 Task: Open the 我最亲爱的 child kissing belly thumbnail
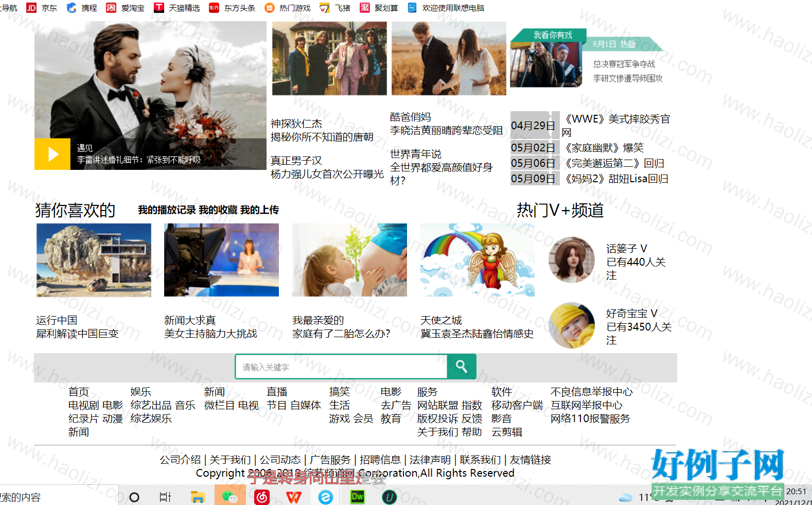pyautogui.click(x=349, y=260)
